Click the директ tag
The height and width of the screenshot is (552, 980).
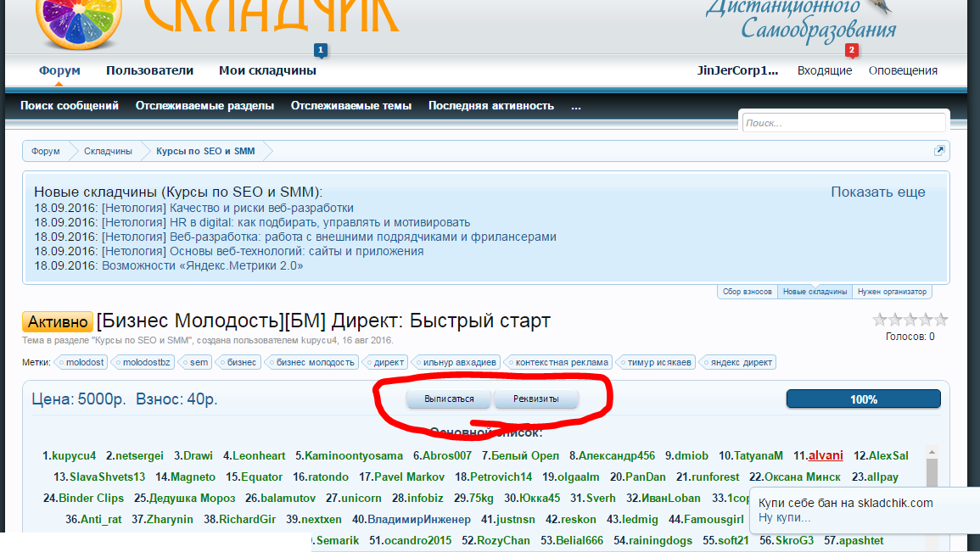(384, 362)
